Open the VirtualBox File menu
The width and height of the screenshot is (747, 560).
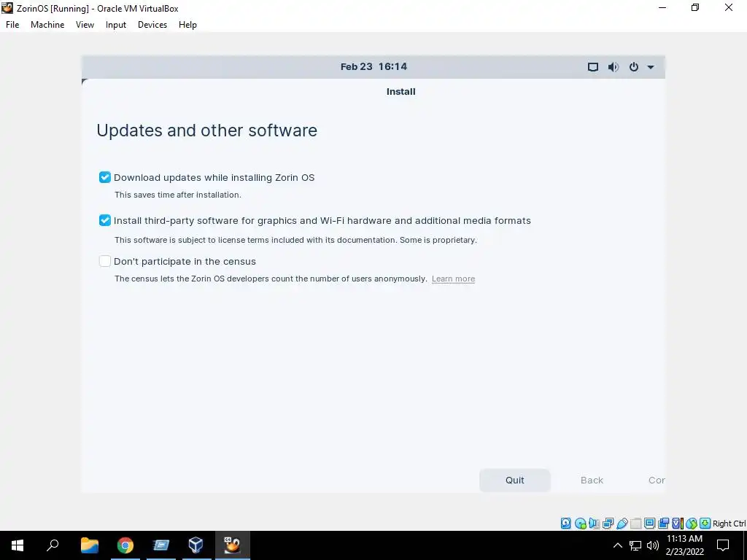click(12, 25)
